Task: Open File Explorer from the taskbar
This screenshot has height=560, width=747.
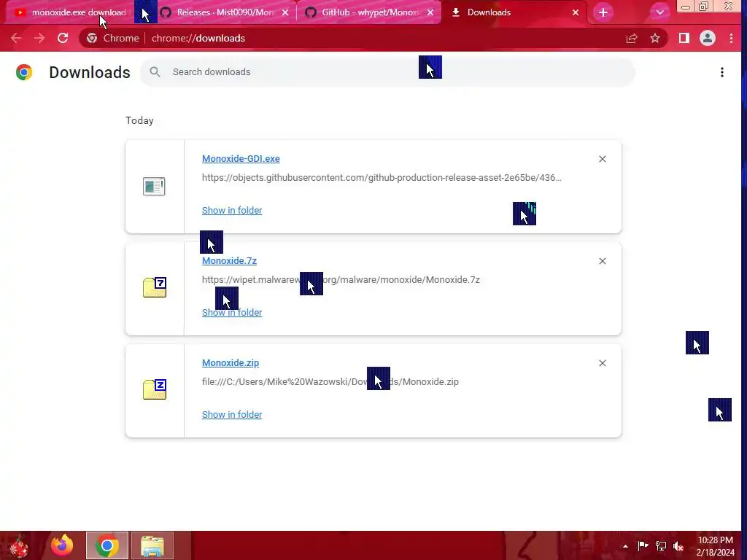Action: pyautogui.click(x=152, y=545)
